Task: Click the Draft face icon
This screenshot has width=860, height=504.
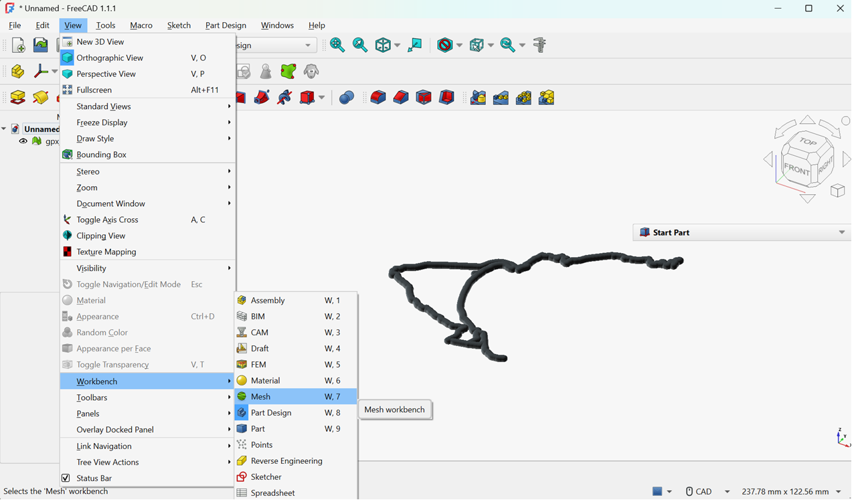Action: pos(424,98)
